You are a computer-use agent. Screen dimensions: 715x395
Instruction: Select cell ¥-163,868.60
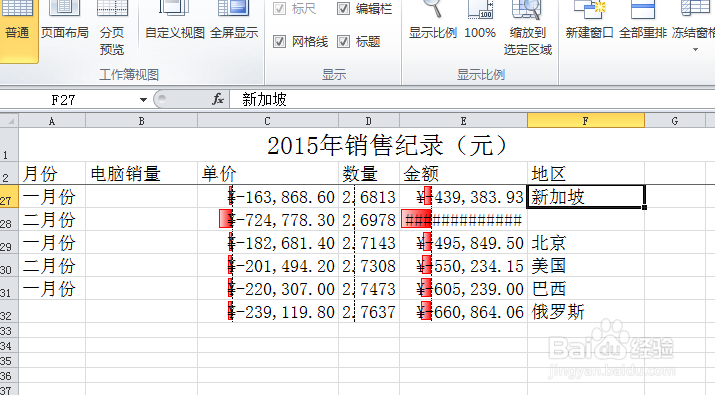click(268, 197)
